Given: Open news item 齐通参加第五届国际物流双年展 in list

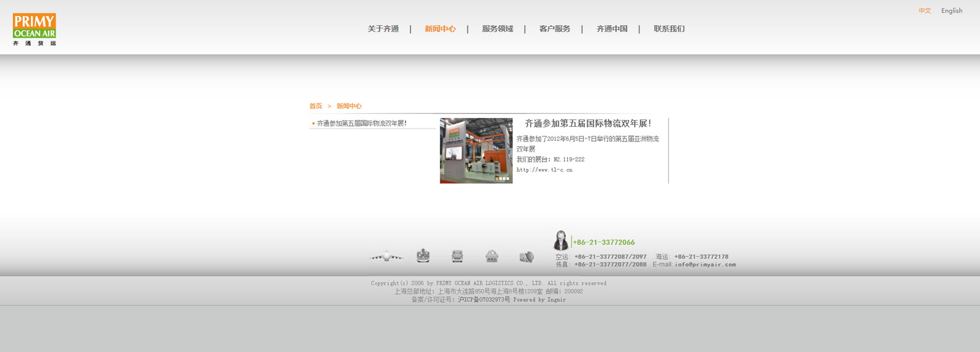Looking at the screenshot, I should (361, 123).
